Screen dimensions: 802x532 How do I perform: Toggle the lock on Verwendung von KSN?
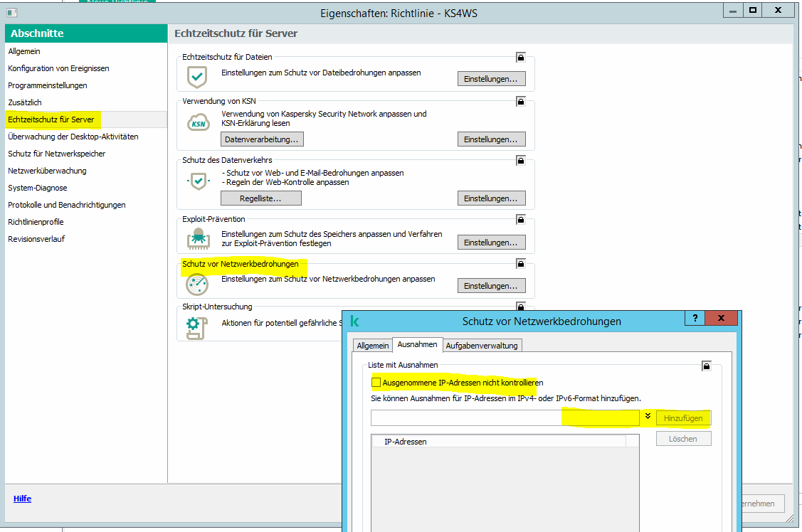tap(521, 102)
